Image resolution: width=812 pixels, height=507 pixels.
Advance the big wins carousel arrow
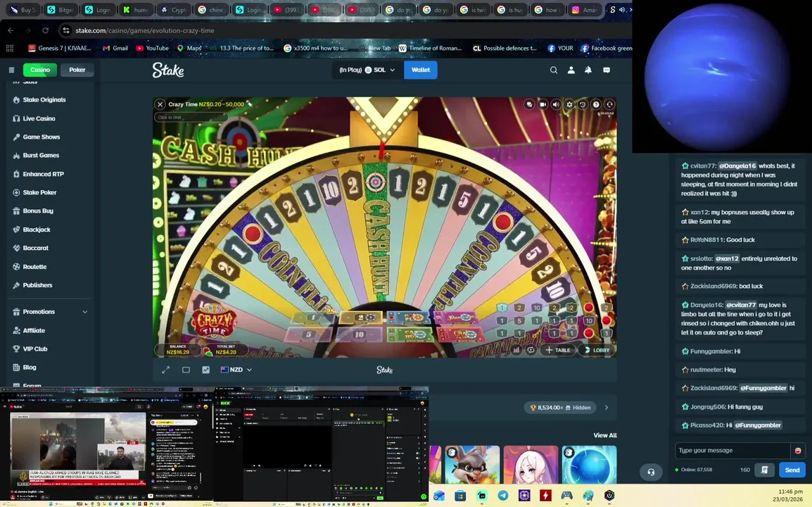(607, 408)
